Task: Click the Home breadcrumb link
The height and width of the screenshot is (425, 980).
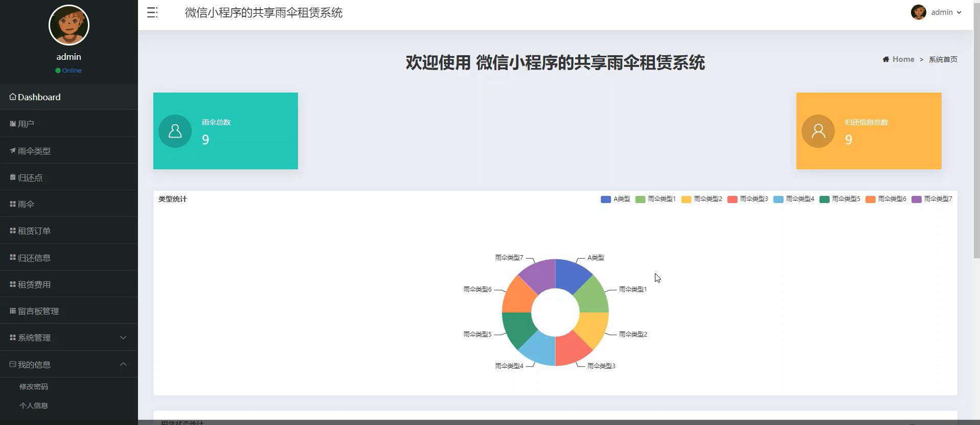Action: 903,59
